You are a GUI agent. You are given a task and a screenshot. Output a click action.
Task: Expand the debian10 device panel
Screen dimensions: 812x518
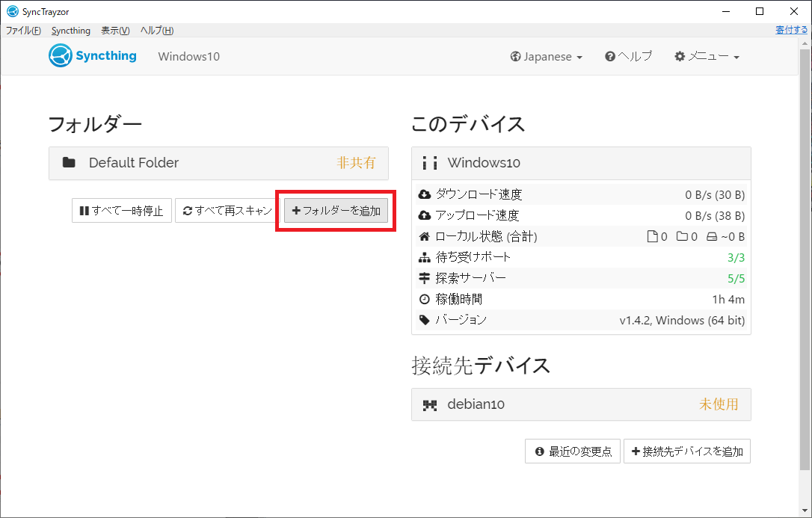point(581,404)
